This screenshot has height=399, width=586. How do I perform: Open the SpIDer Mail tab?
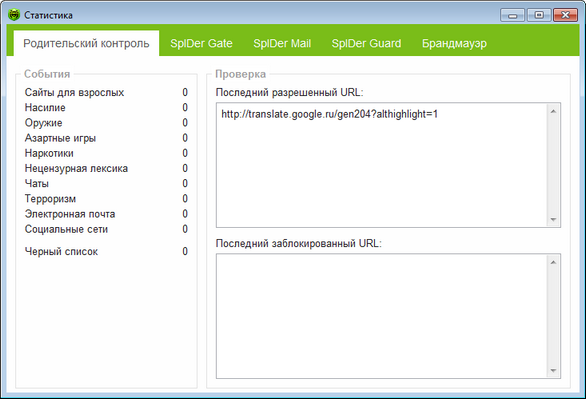(282, 43)
